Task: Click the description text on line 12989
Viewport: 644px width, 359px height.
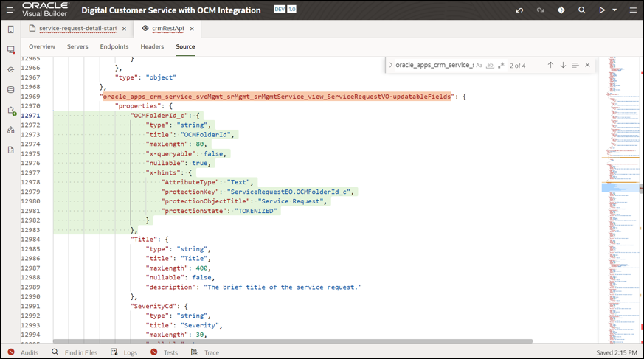Action: point(283,287)
